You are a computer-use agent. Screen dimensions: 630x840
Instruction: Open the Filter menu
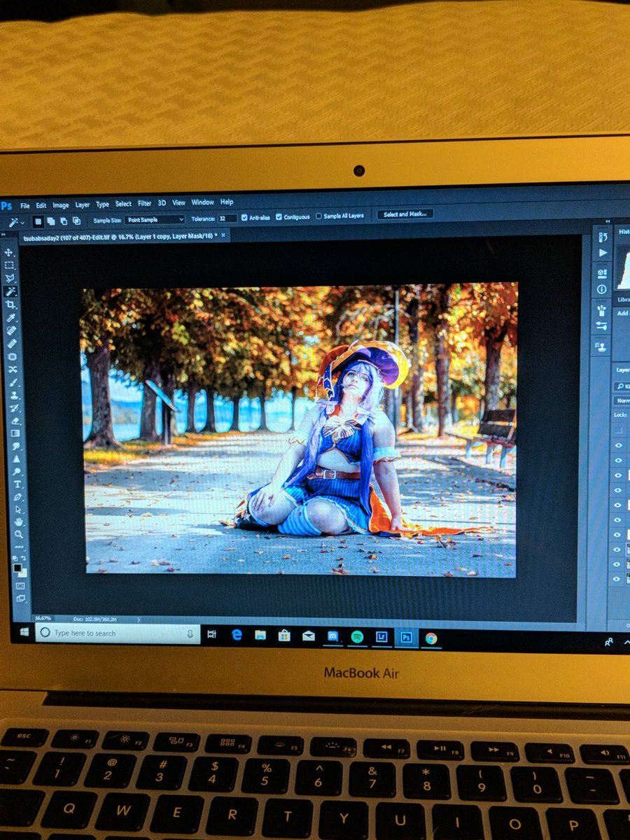click(x=145, y=202)
